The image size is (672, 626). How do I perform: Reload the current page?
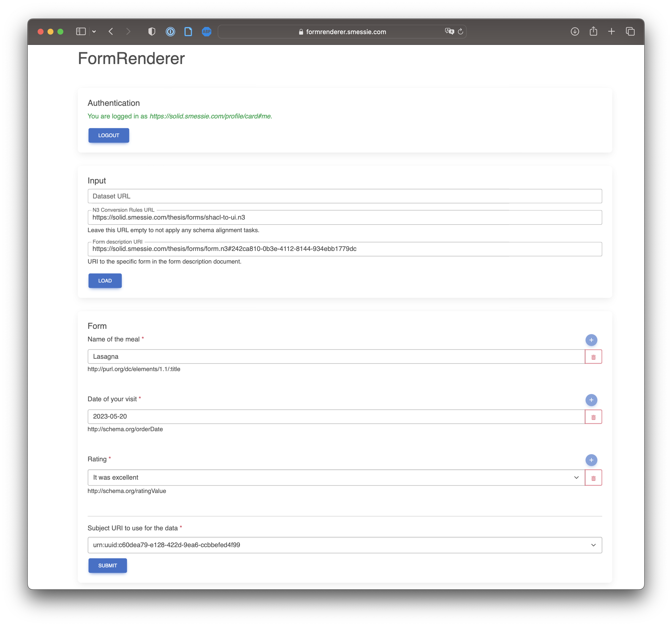tap(460, 31)
